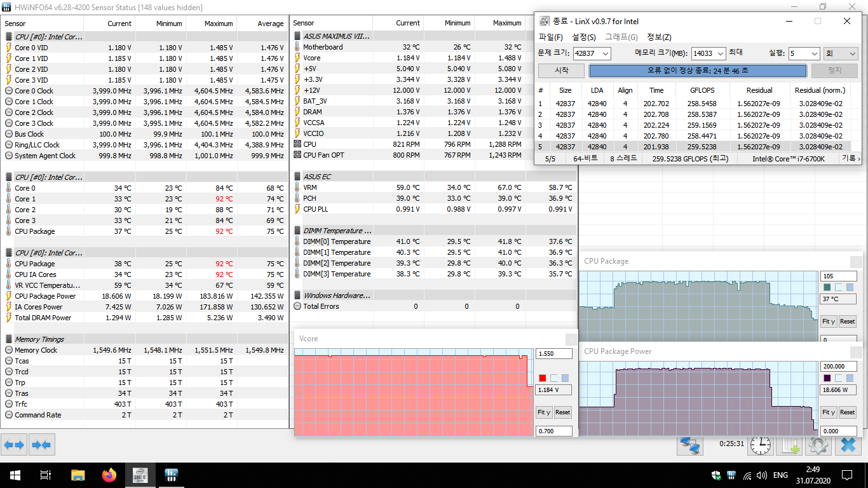This screenshot has height=488, width=868.
Task: Click the red Vcore graph color swatch
Action: point(542,378)
